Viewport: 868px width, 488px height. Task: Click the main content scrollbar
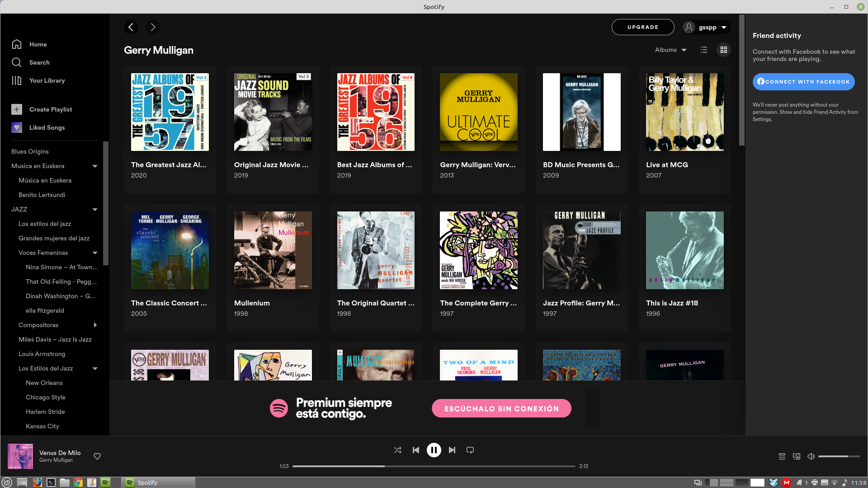[742, 80]
